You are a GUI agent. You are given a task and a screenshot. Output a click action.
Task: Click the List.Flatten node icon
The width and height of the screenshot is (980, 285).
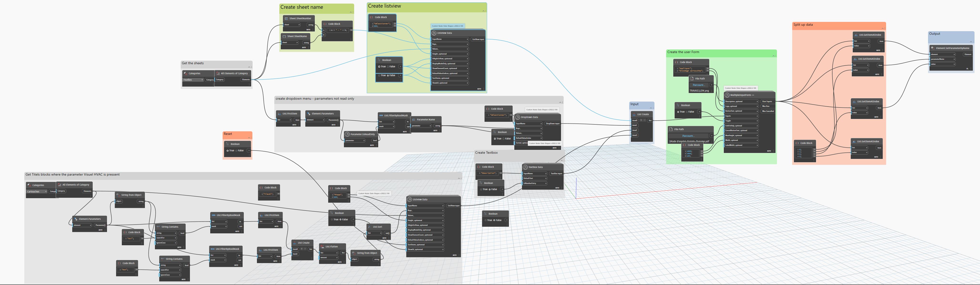pos(322,247)
